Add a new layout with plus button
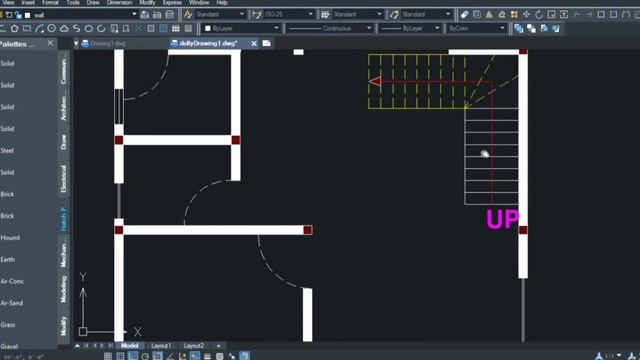This screenshot has width=640, height=360. [x=219, y=346]
